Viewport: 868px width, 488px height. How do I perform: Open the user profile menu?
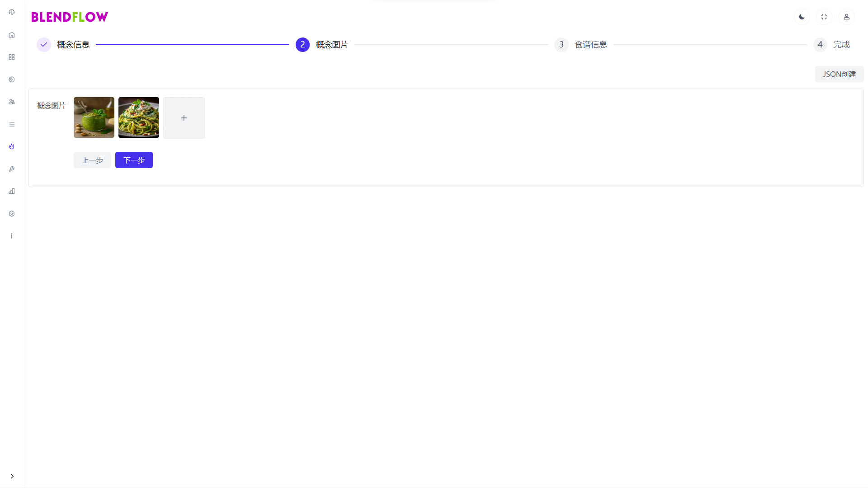click(x=846, y=17)
